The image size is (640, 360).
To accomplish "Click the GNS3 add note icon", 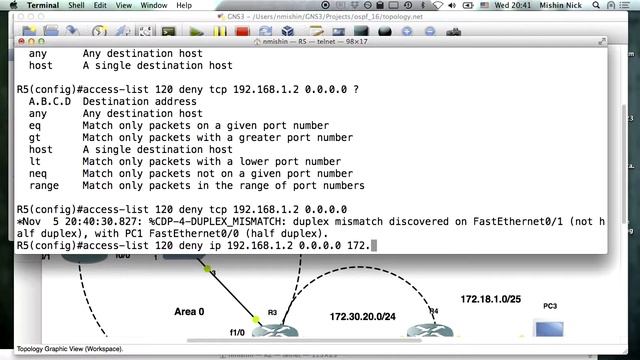I will click(x=316, y=31).
